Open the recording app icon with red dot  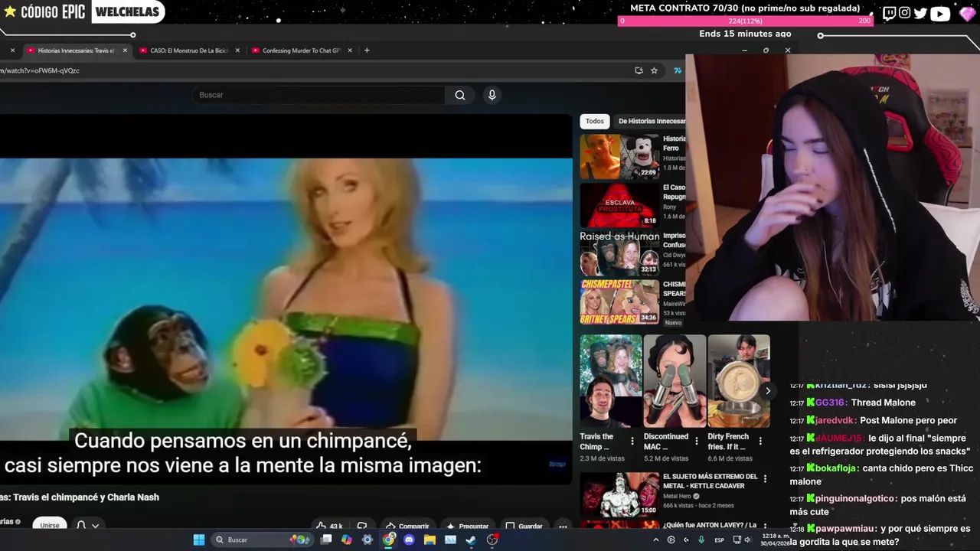coord(493,540)
